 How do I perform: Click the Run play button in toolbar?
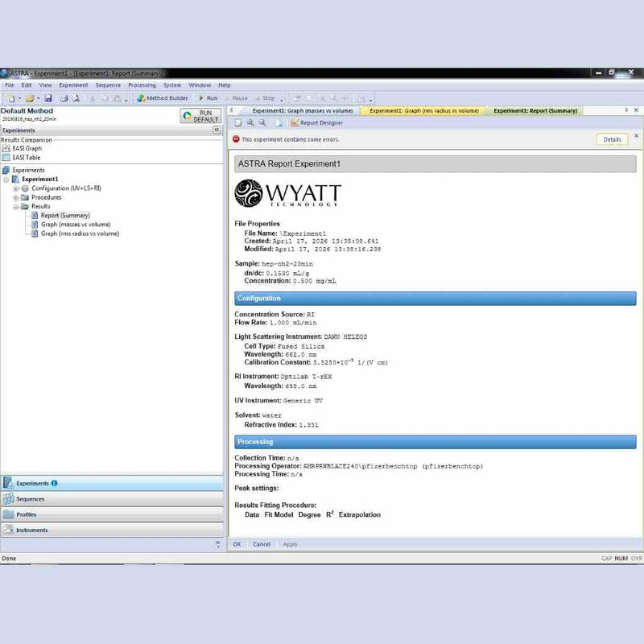click(x=208, y=98)
